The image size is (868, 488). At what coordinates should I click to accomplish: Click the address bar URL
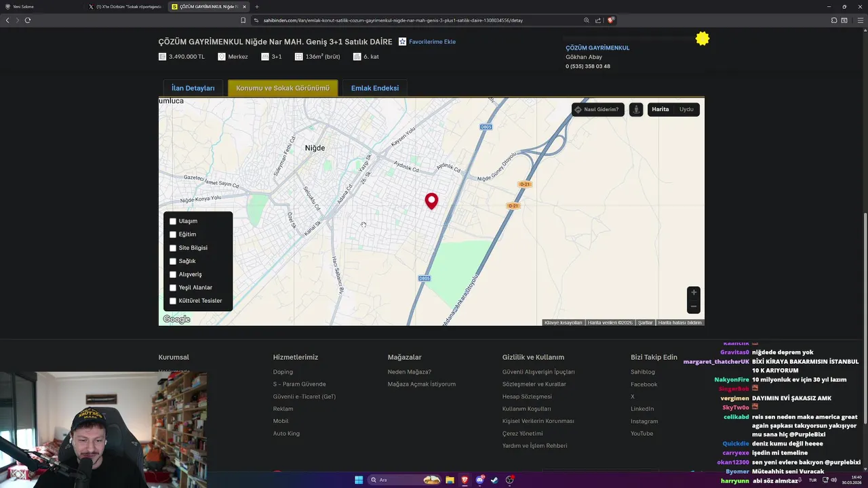(393, 20)
